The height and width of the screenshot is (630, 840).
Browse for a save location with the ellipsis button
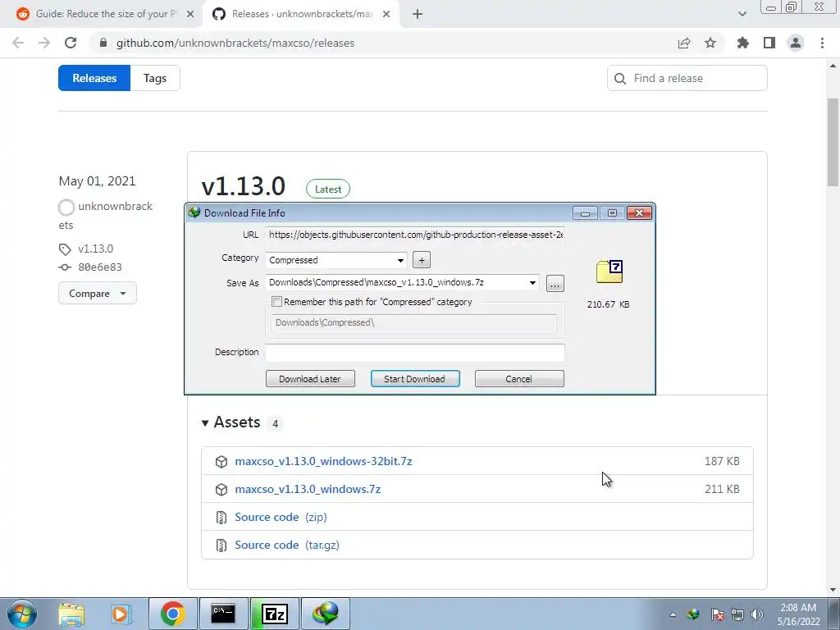coord(555,283)
